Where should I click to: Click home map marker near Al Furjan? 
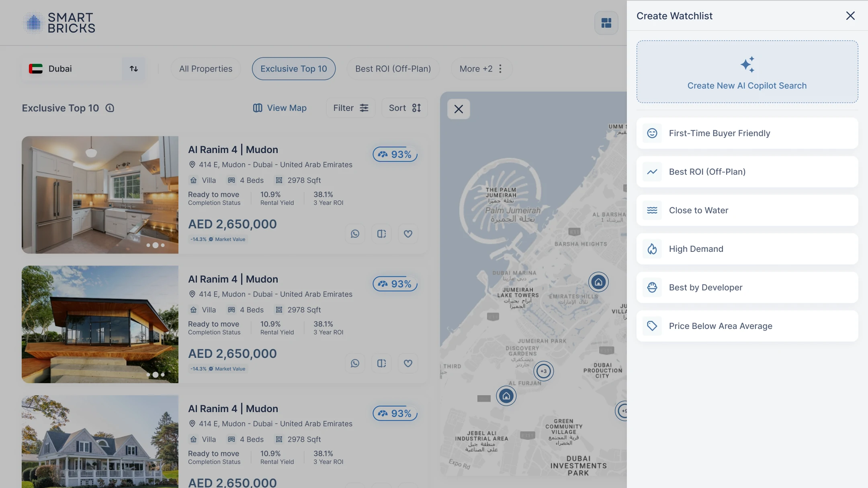tap(506, 396)
